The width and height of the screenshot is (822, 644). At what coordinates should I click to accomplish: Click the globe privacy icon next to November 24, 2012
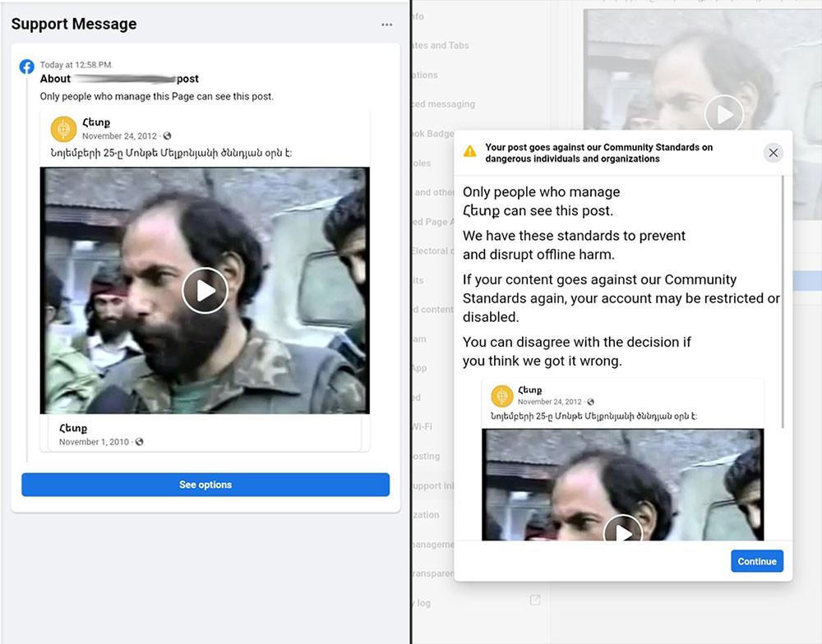pos(167,136)
